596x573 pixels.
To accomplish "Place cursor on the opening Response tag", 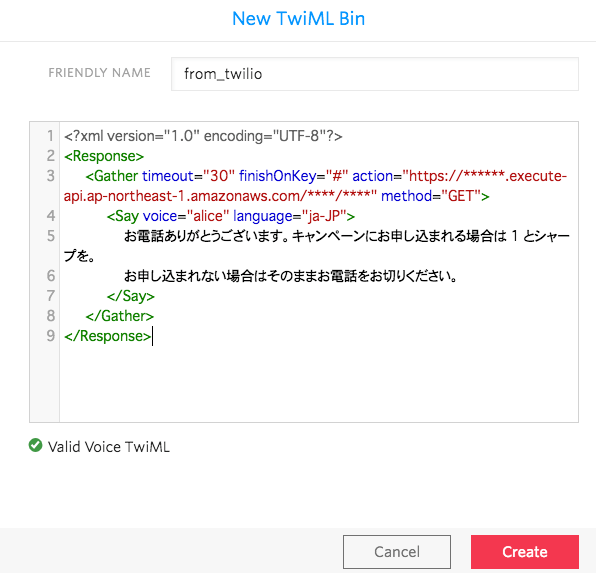I will [104, 156].
